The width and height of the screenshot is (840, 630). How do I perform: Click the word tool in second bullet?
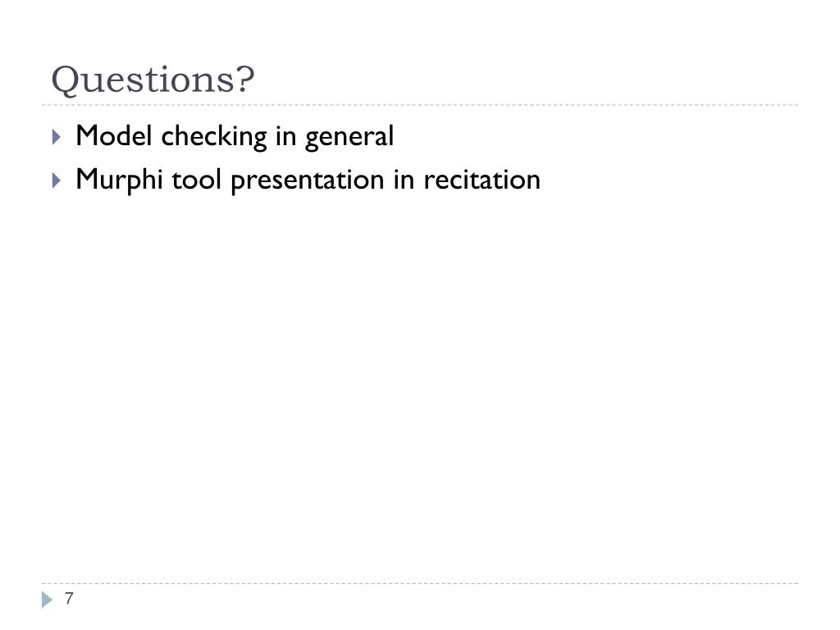pyautogui.click(x=197, y=180)
